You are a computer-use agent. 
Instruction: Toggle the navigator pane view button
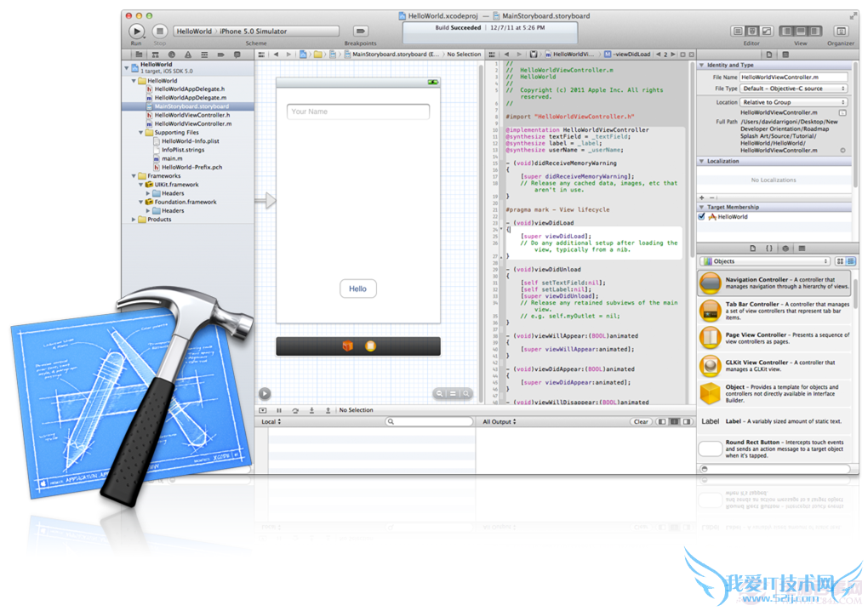[x=786, y=31]
